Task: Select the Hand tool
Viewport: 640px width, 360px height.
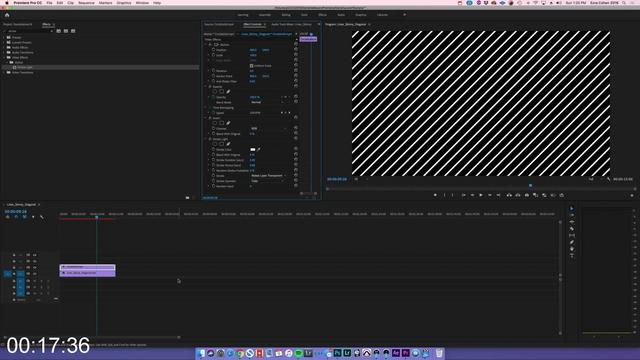Action: pyautogui.click(x=571, y=249)
